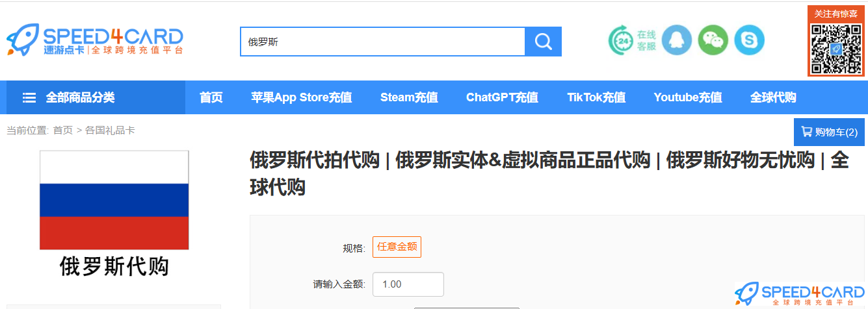The width and height of the screenshot is (868, 309).
Task: Click 规格: label
Action: [x=354, y=247]
